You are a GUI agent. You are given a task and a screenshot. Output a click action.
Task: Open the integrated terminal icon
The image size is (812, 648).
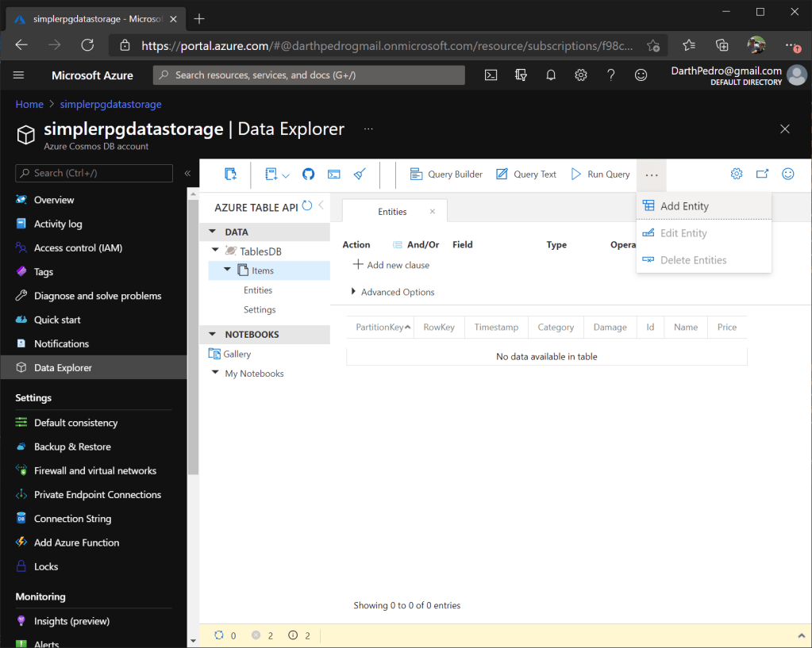pos(333,174)
